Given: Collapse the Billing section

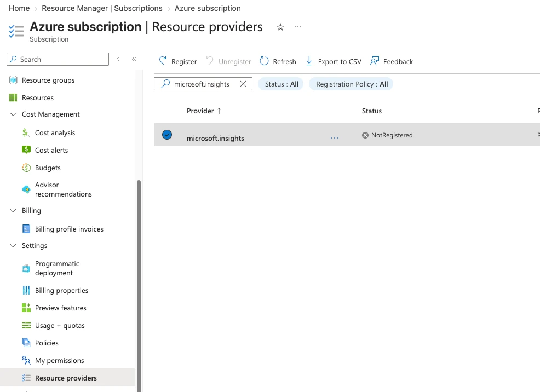Looking at the screenshot, I should point(13,211).
